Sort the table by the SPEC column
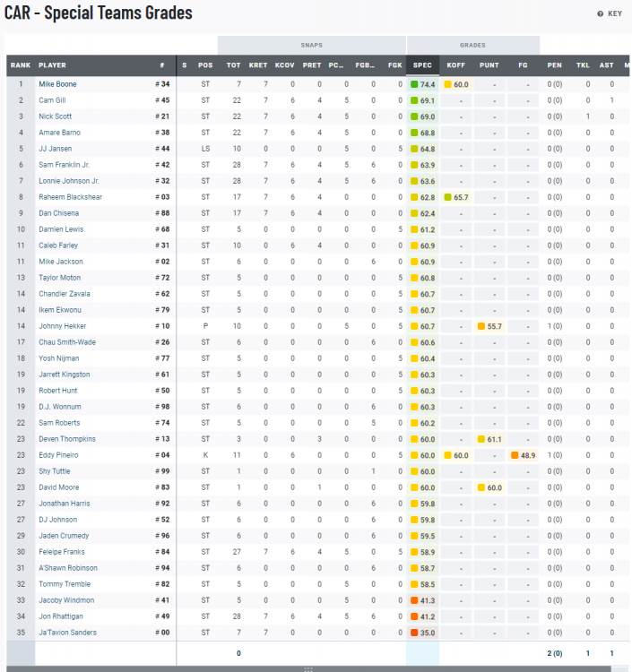The height and width of the screenshot is (672, 632). pyautogui.click(x=422, y=65)
